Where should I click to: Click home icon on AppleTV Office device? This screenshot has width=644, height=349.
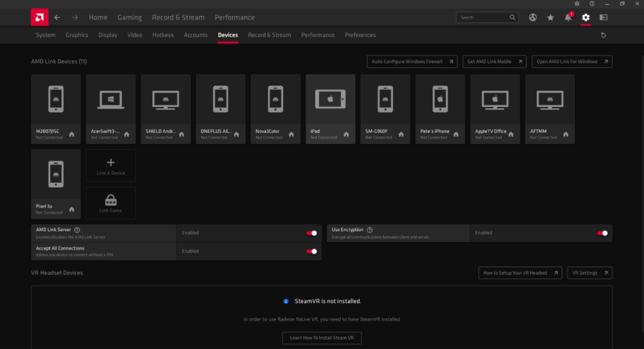(x=511, y=134)
